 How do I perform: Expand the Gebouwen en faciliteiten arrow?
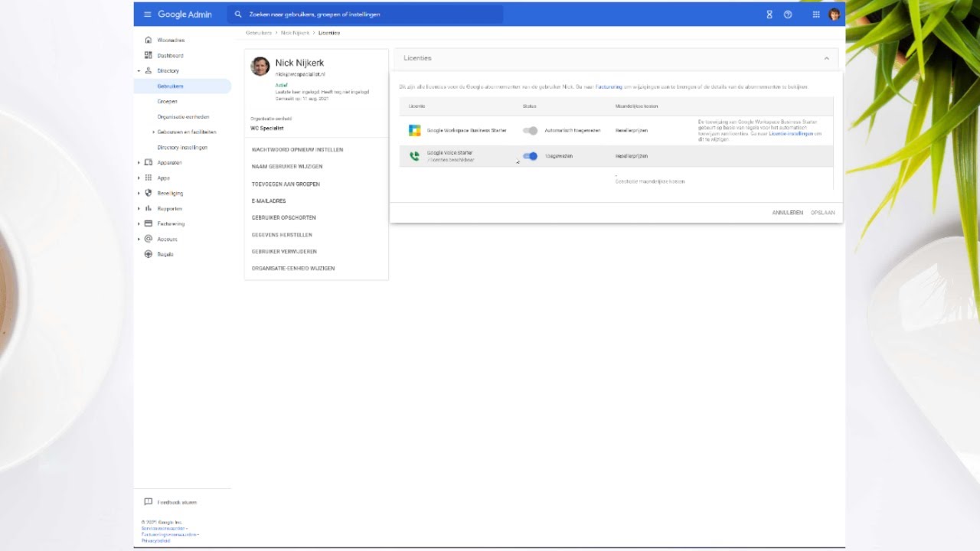coord(153,132)
